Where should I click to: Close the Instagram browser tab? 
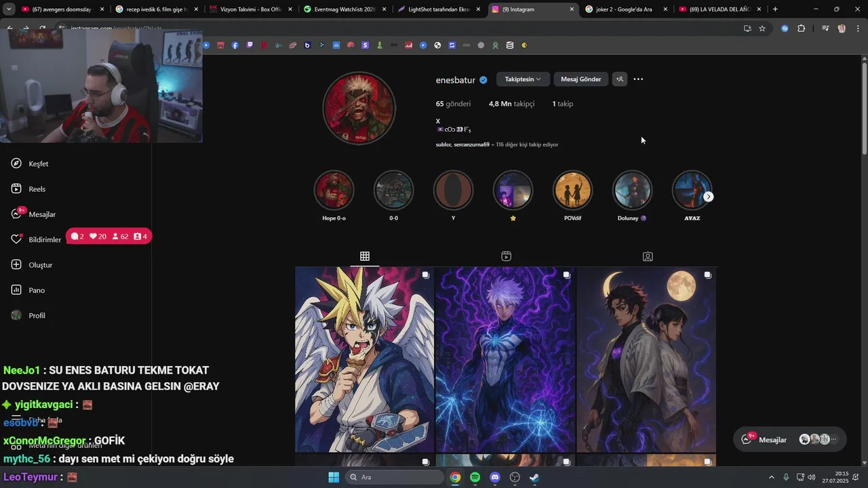pos(572,9)
